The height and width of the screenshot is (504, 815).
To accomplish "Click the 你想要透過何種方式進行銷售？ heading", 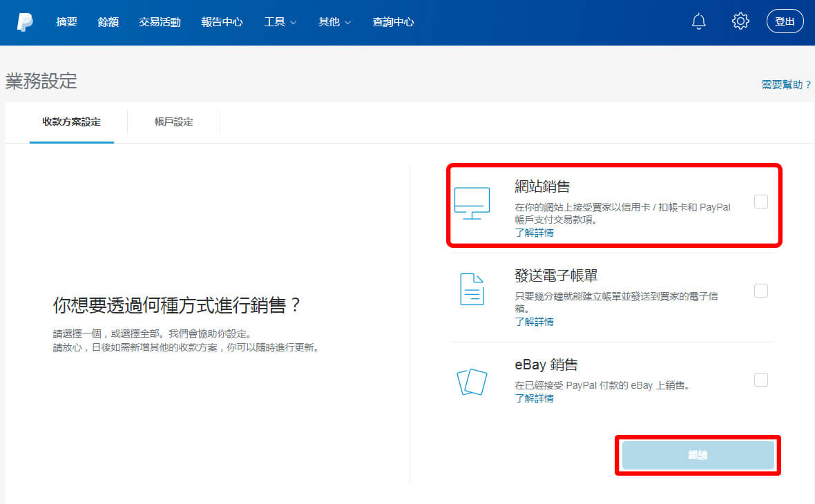I will 177,305.
